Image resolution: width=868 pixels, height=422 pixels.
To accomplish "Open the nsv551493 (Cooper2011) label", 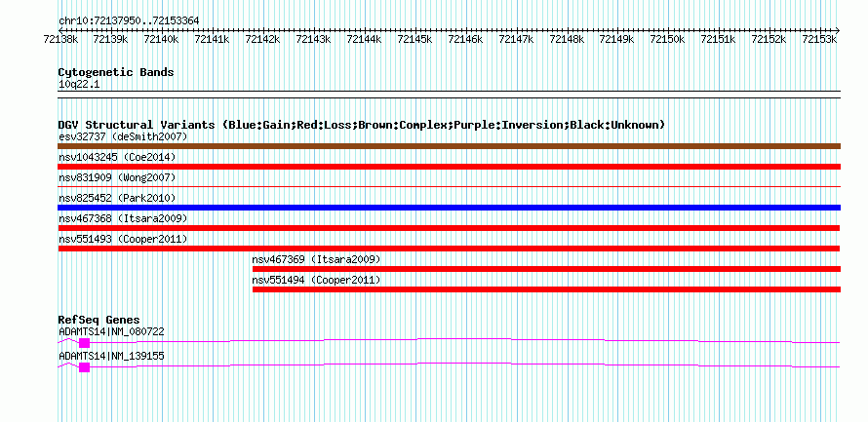I will point(123,239).
